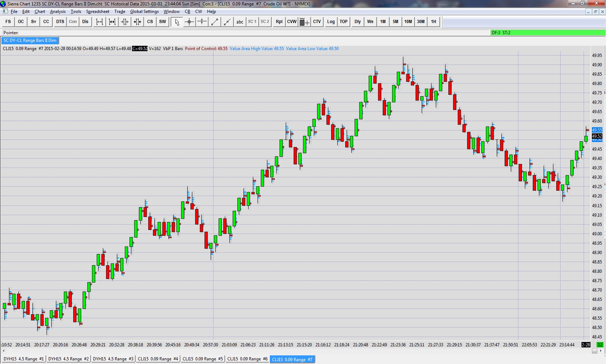Switch to CLJ15 0.09 Range #5 tab

pyautogui.click(x=203, y=359)
